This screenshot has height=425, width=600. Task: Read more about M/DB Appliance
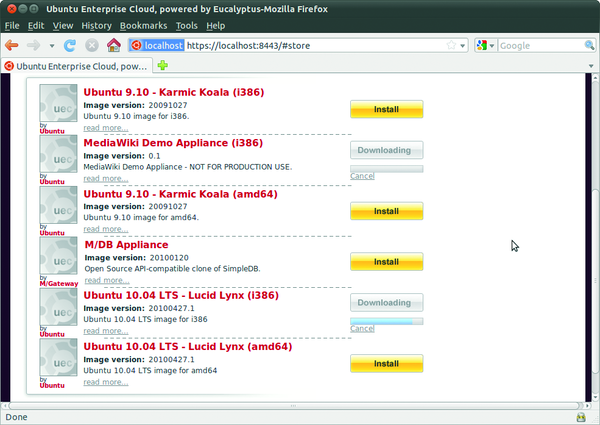pos(107,280)
